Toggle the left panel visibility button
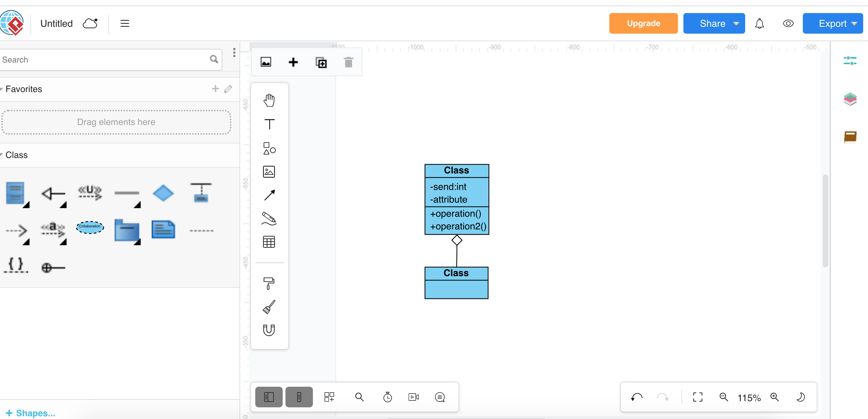 click(269, 397)
